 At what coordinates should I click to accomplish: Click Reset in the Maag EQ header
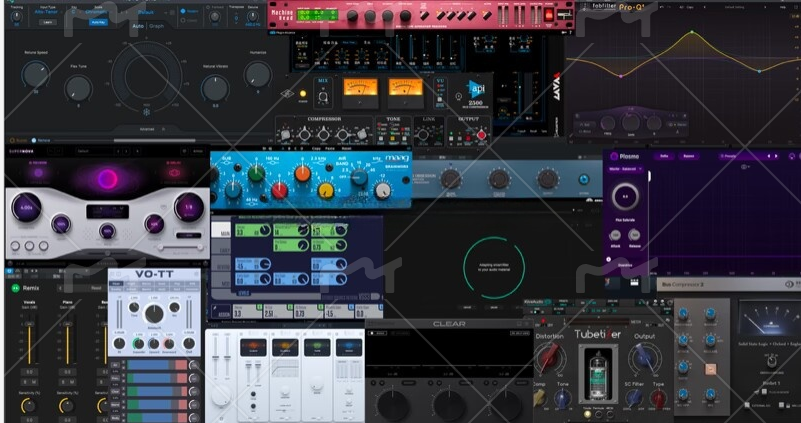tap(348, 148)
